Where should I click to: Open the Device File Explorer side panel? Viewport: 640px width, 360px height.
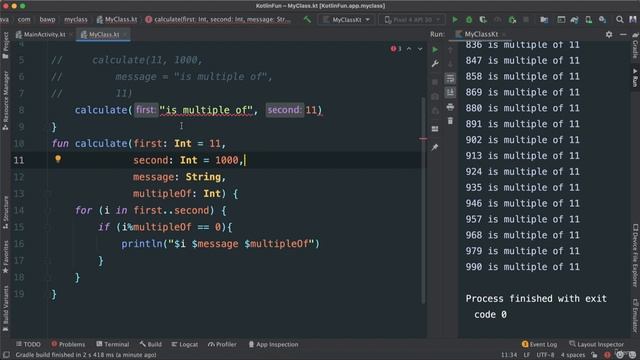(635, 255)
